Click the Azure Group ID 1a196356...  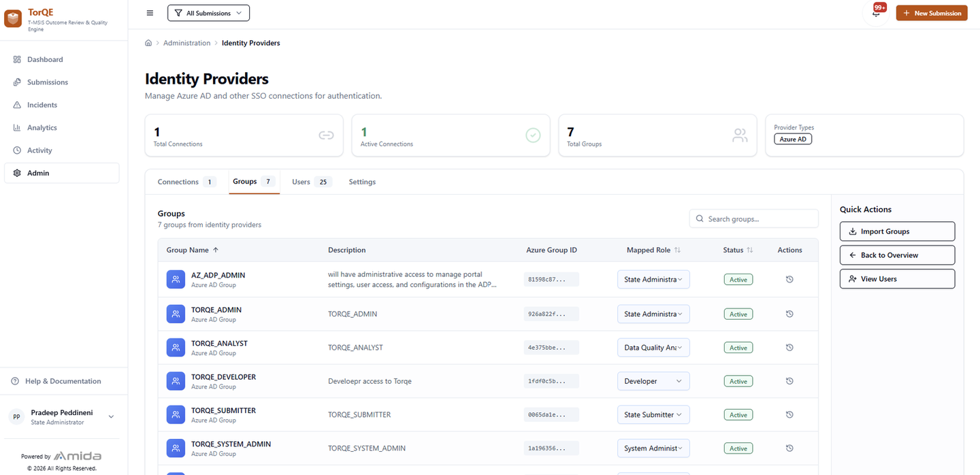tap(551, 448)
